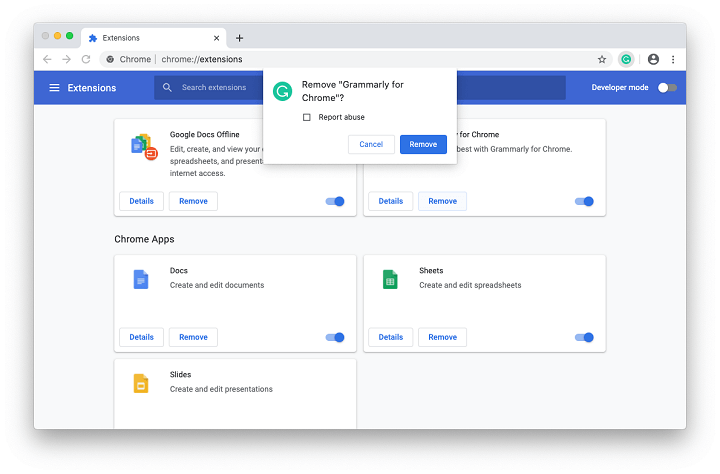This screenshot has width=720, height=474.
Task: Click the chrome://extensions address bar
Action: (356, 59)
